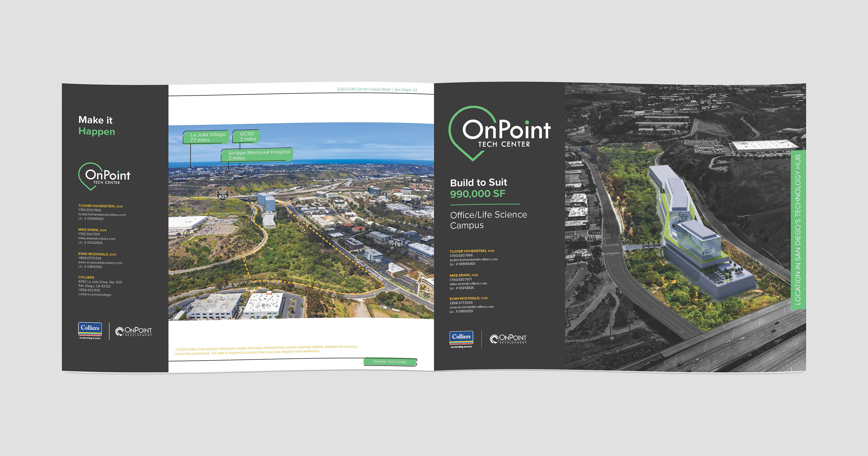Screen dimensions: 868x456
Task: Click Tucker Hohenstein name on Build to Suit panel
Action: pyautogui.click(x=472, y=251)
